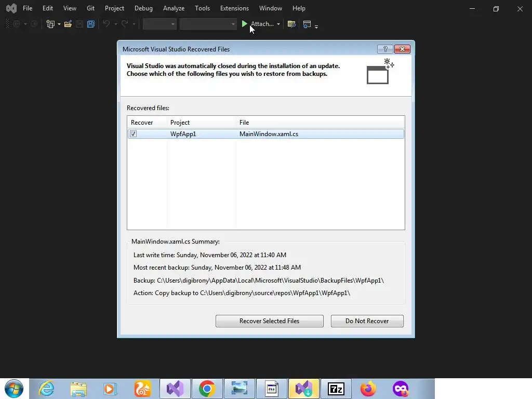This screenshot has height=399, width=532.
Task: Click the window-with-home toolbar icon
Action: pos(307,24)
